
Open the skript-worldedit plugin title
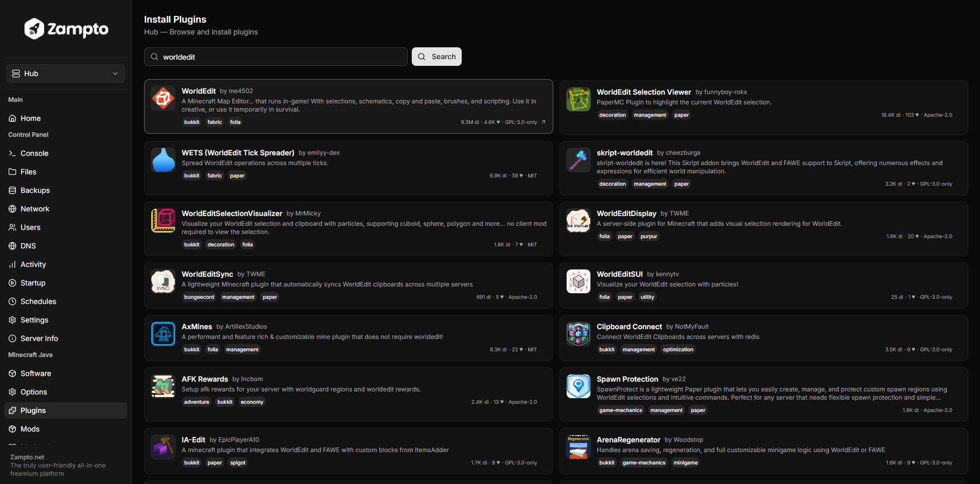625,153
